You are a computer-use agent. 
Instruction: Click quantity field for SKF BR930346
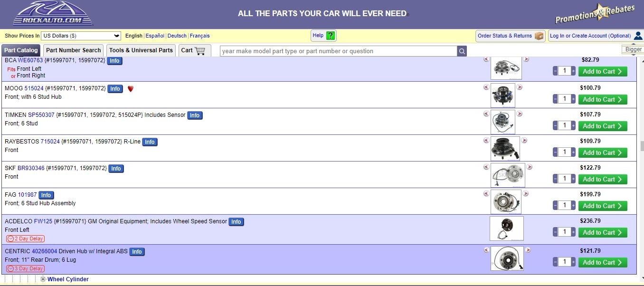click(564, 179)
